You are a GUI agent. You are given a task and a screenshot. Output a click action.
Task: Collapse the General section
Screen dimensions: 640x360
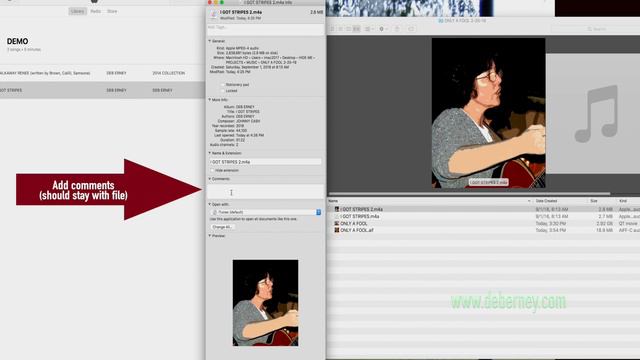click(210, 41)
